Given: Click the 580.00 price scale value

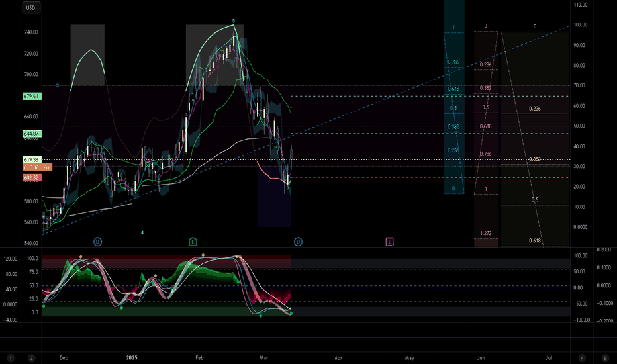Looking at the screenshot, I should [32, 201].
